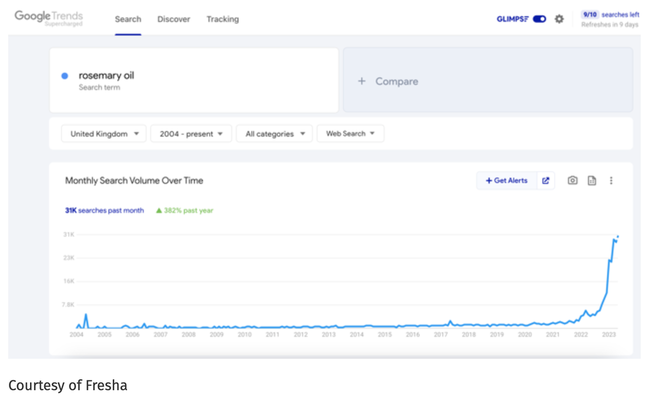Viewport: 648px width, 397px height.
Task: Click the external link share icon
Action: (546, 181)
